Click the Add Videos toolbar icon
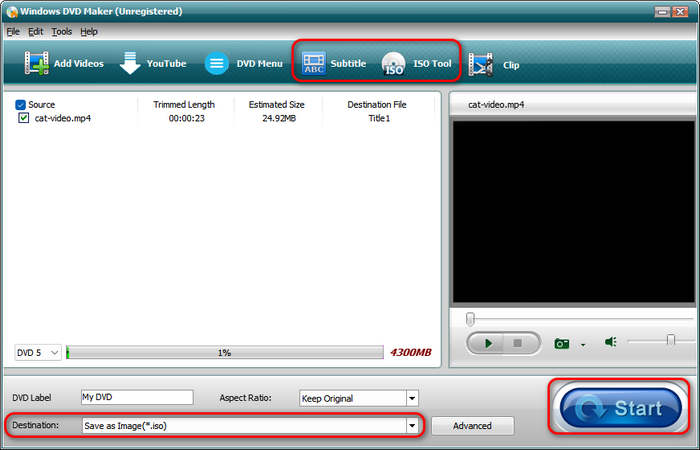700x450 pixels. [x=36, y=63]
